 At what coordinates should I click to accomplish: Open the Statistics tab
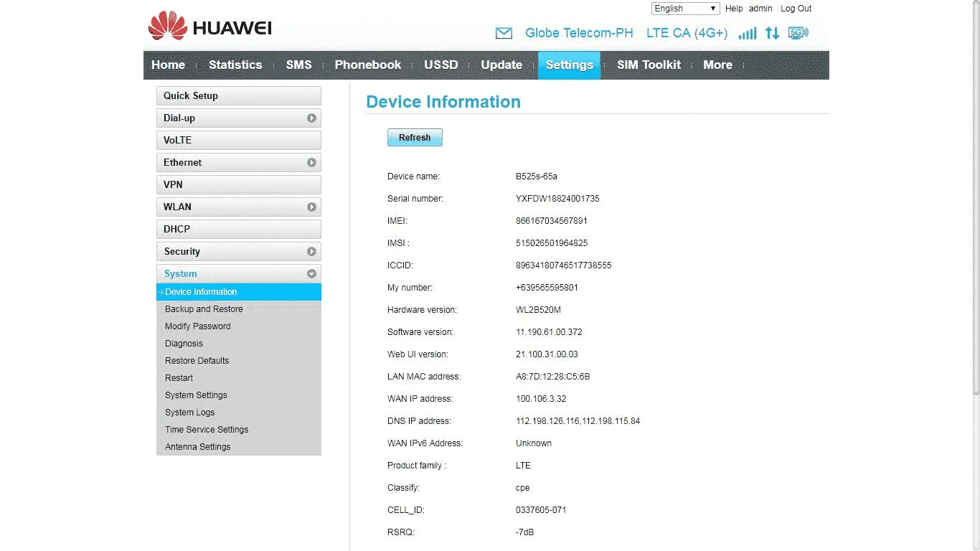coord(235,65)
